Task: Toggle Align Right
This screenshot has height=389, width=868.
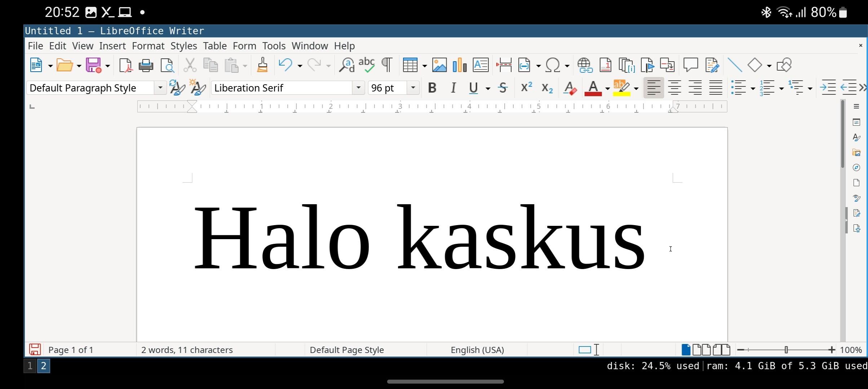Action: (695, 88)
